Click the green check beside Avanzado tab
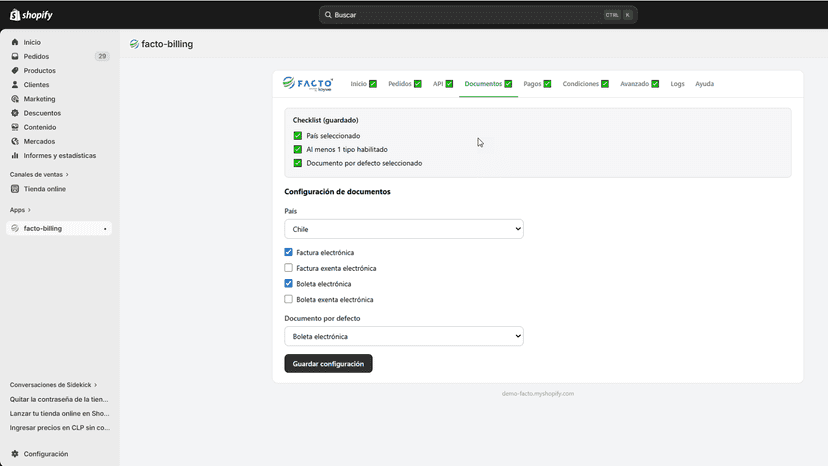 [655, 84]
